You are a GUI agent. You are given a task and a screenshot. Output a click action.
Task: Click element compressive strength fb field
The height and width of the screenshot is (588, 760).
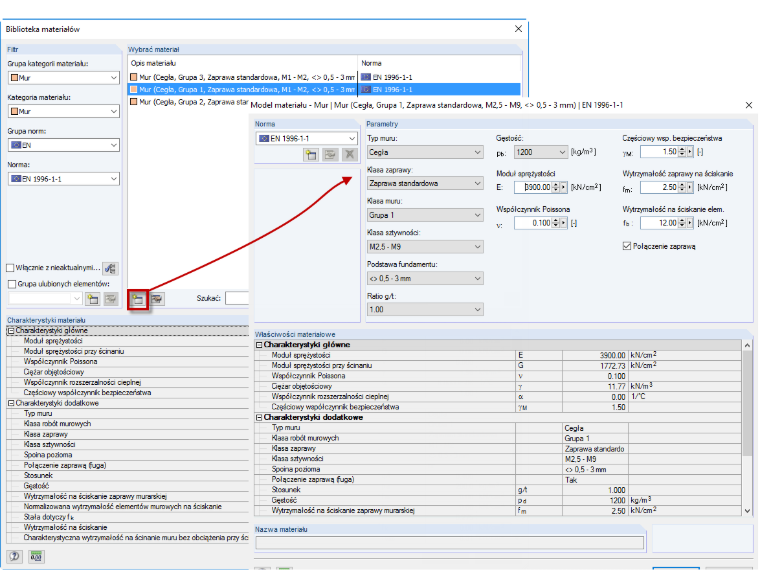pos(659,223)
